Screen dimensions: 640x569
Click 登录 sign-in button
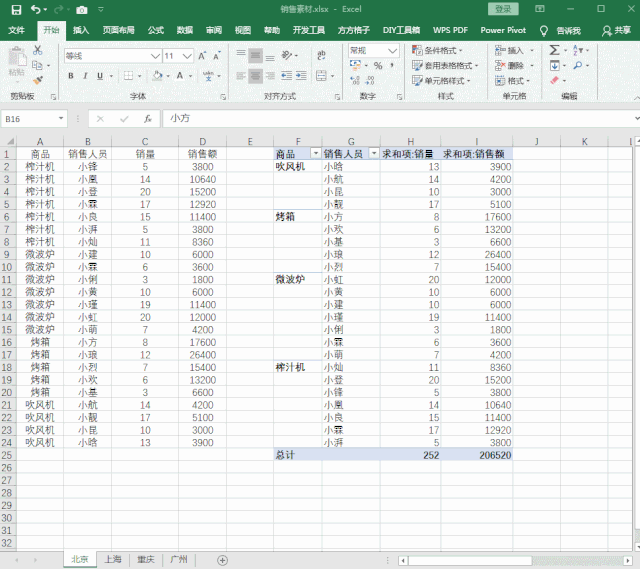(x=503, y=9)
